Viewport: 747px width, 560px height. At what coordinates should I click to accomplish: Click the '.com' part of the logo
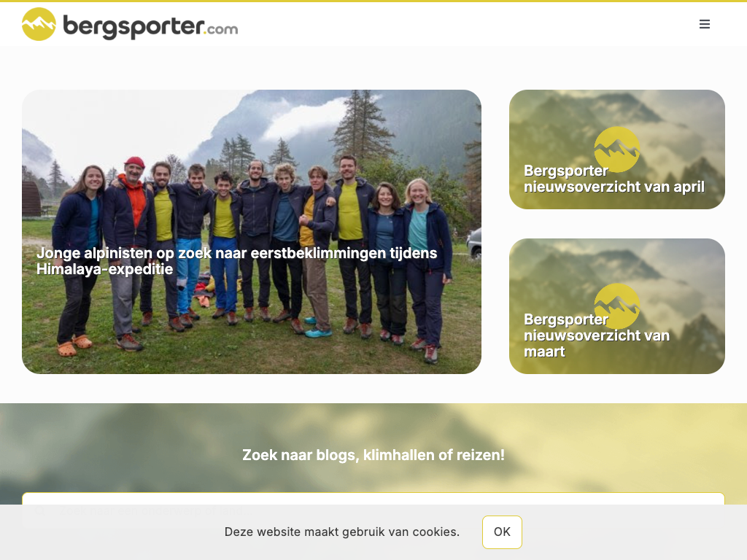pyautogui.click(x=222, y=29)
